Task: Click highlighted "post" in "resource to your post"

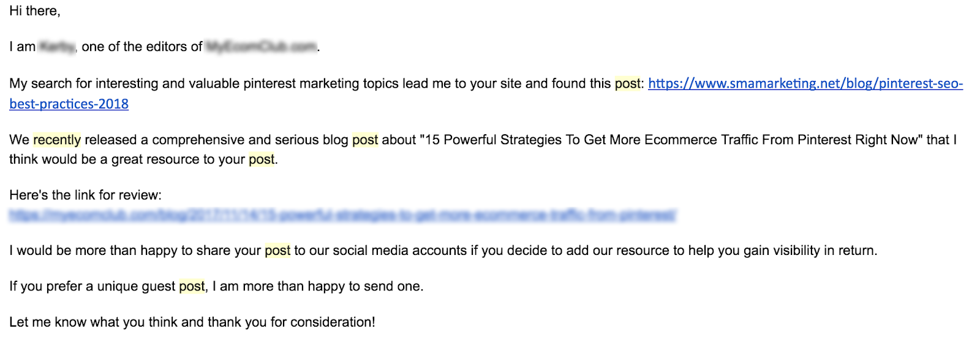Action: click(262, 159)
